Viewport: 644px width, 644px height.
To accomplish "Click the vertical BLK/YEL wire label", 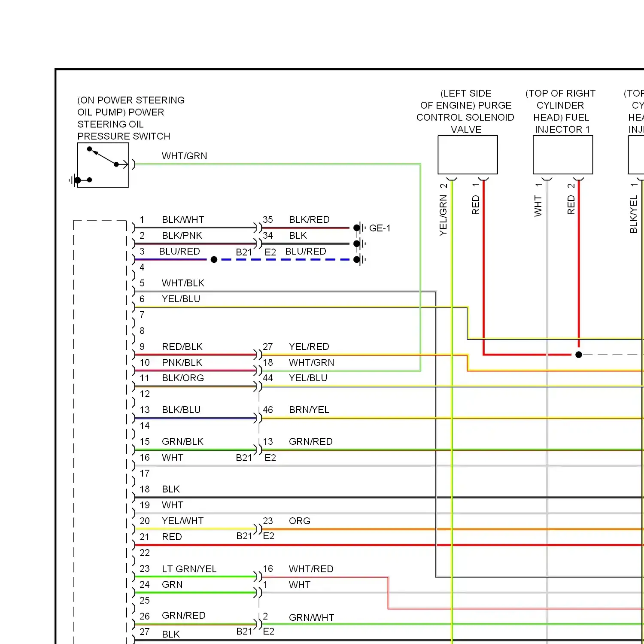I will 633,215.
